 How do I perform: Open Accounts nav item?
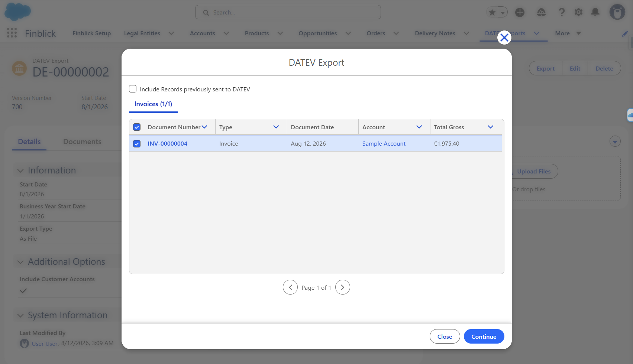point(202,33)
